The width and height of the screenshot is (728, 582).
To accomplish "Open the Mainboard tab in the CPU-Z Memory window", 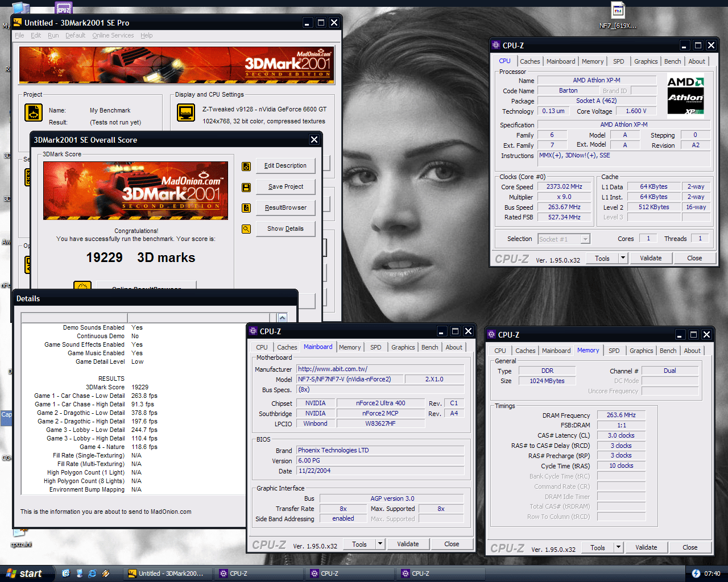I will (556, 351).
